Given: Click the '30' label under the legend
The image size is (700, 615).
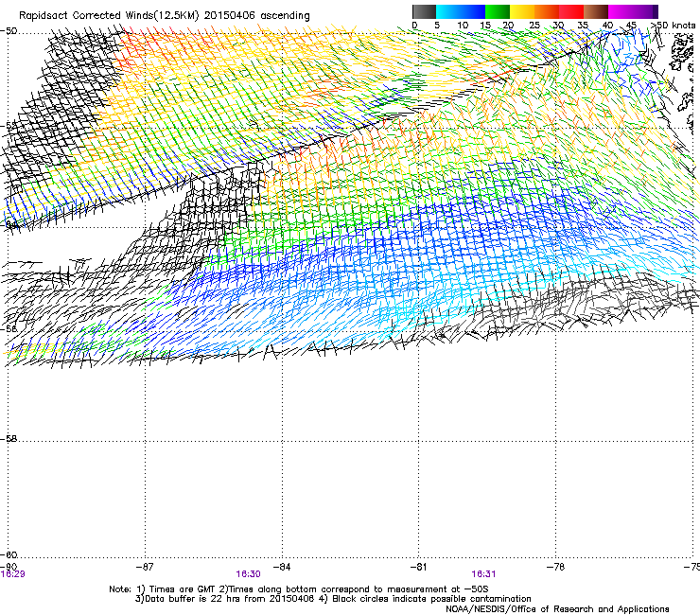Looking at the screenshot, I should pos(558,26).
